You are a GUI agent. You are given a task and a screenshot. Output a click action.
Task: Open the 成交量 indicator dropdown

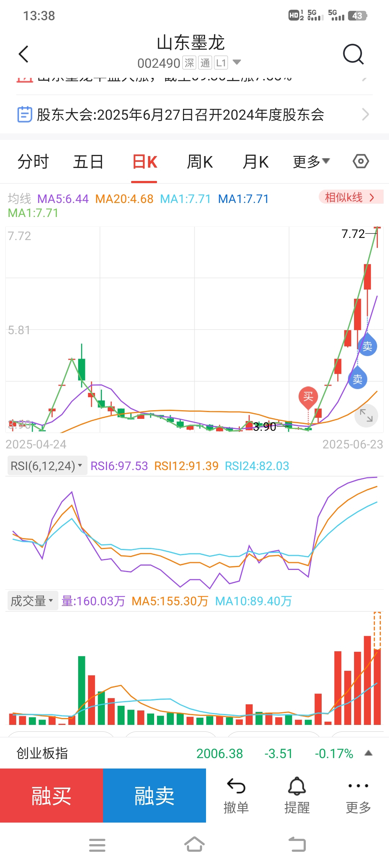click(x=33, y=601)
